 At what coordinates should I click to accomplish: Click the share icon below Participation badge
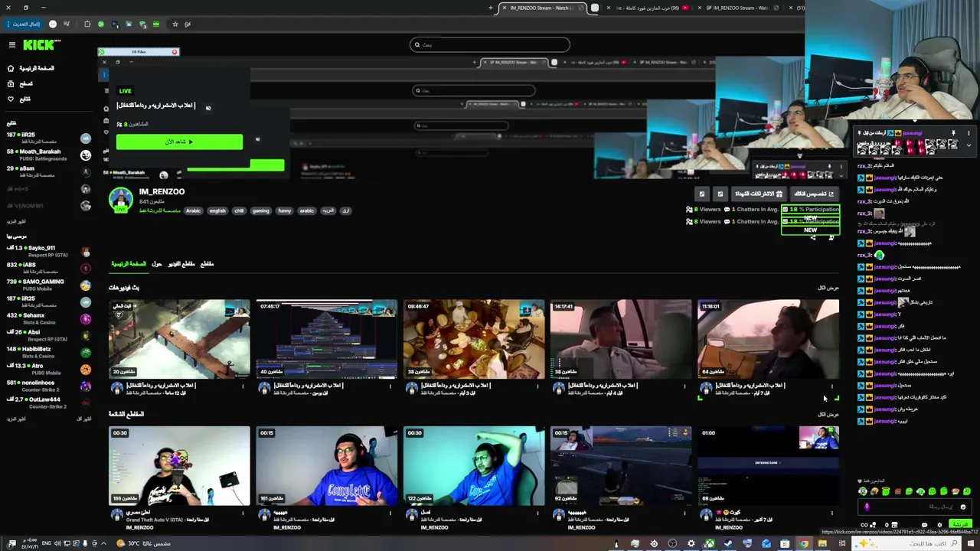tap(812, 238)
